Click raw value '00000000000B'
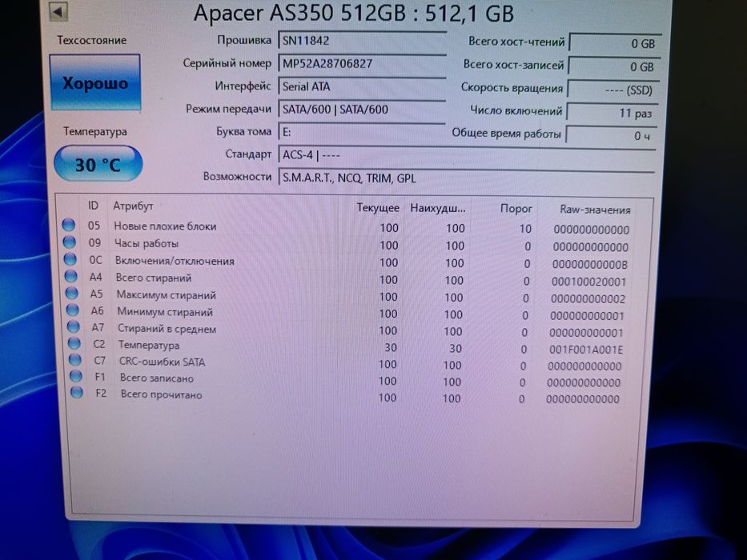This screenshot has width=747, height=560. click(x=590, y=264)
